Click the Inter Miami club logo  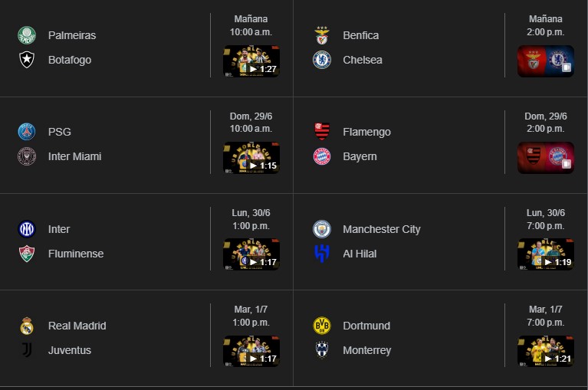tap(27, 156)
